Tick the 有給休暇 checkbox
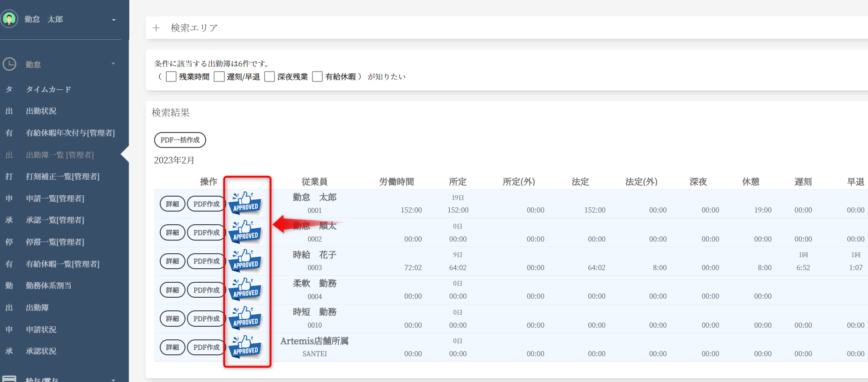The image size is (868, 382). [318, 77]
